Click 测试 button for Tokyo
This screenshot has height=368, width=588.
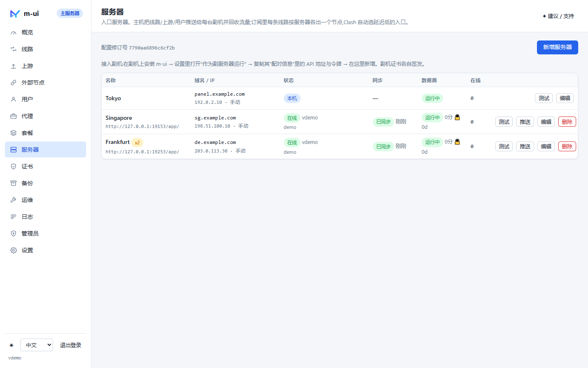coord(544,98)
